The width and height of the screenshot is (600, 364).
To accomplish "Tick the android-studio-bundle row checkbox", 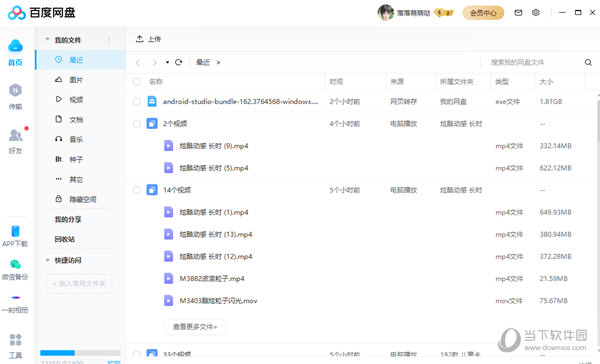I will (x=137, y=101).
